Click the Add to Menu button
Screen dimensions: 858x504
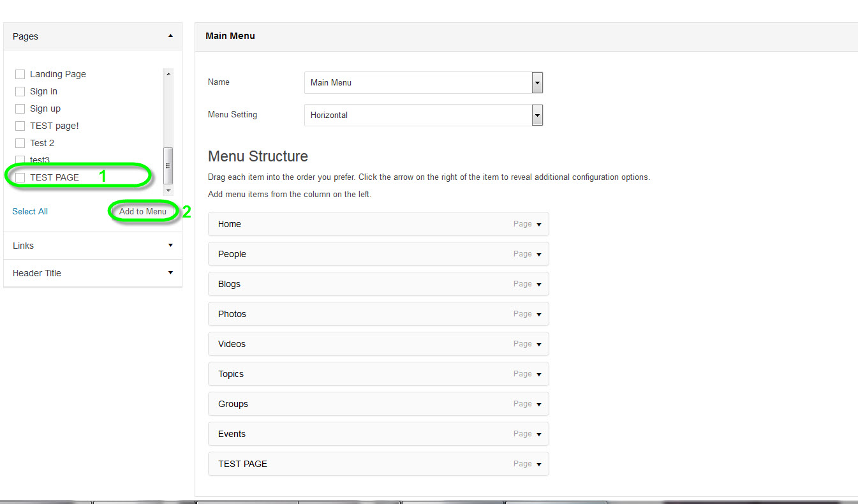pyautogui.click(x=142, y=211)
